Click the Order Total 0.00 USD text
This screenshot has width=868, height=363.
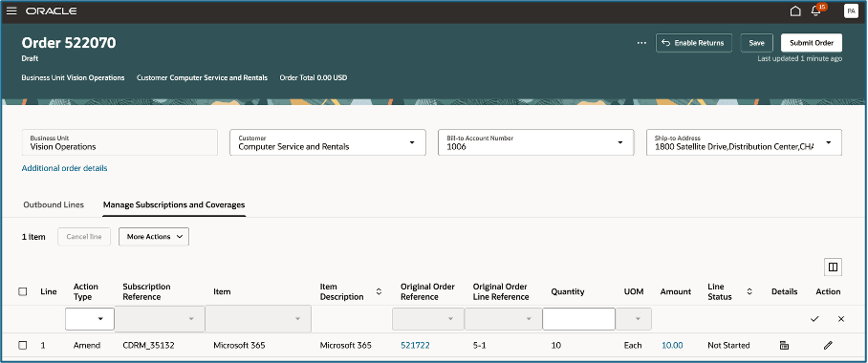coord(314,77)
